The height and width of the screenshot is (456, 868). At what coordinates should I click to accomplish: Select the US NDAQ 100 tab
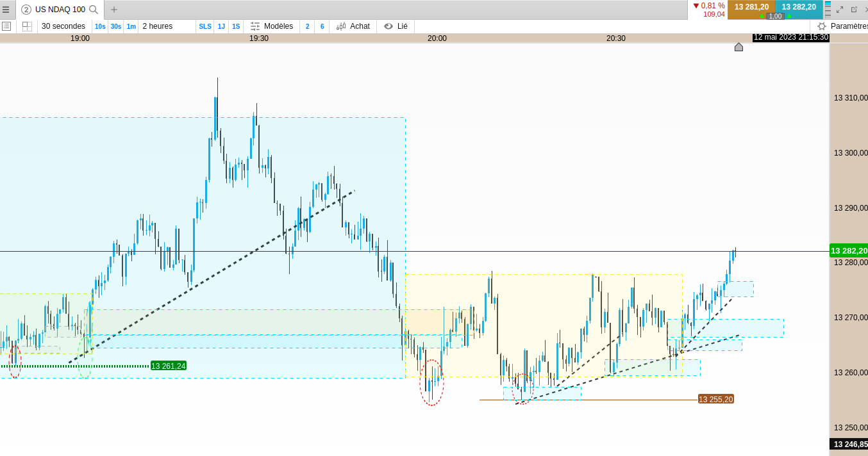pos(60,10)
